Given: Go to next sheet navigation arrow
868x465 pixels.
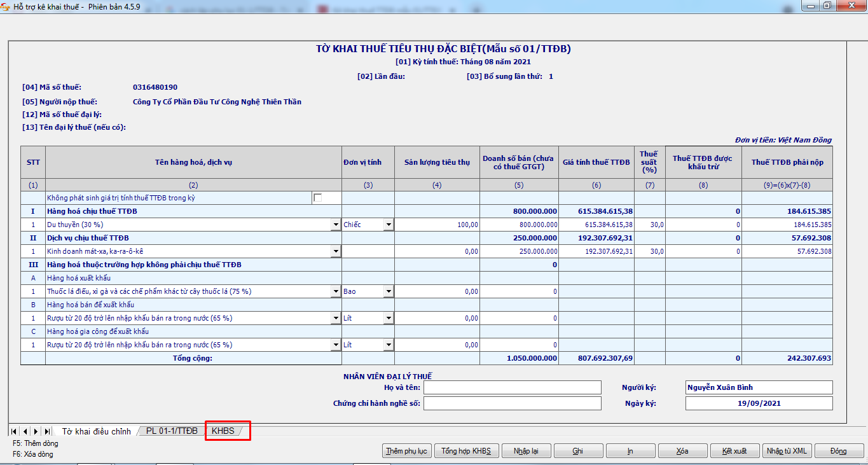Looking at the screenshot, I should click(36, 431).
